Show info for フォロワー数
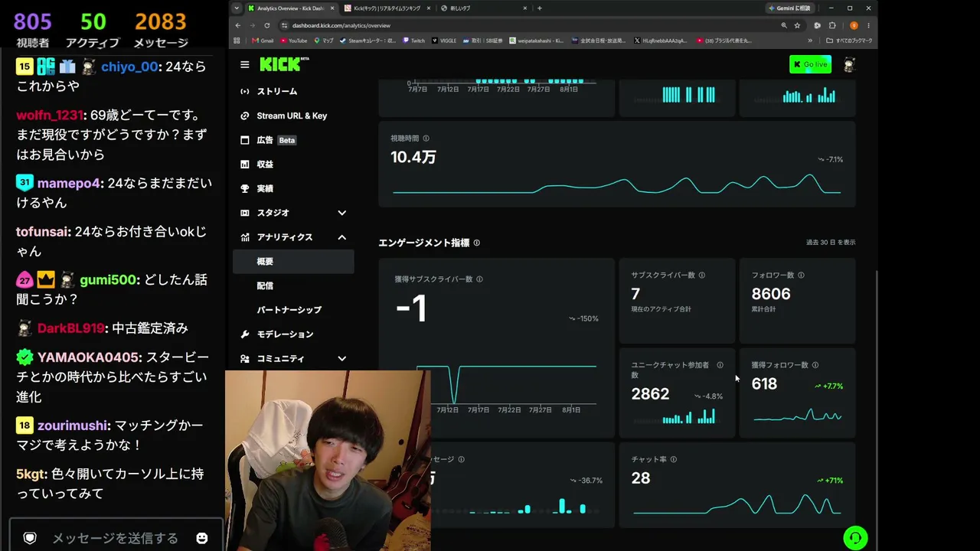 [x=801, y=275]
